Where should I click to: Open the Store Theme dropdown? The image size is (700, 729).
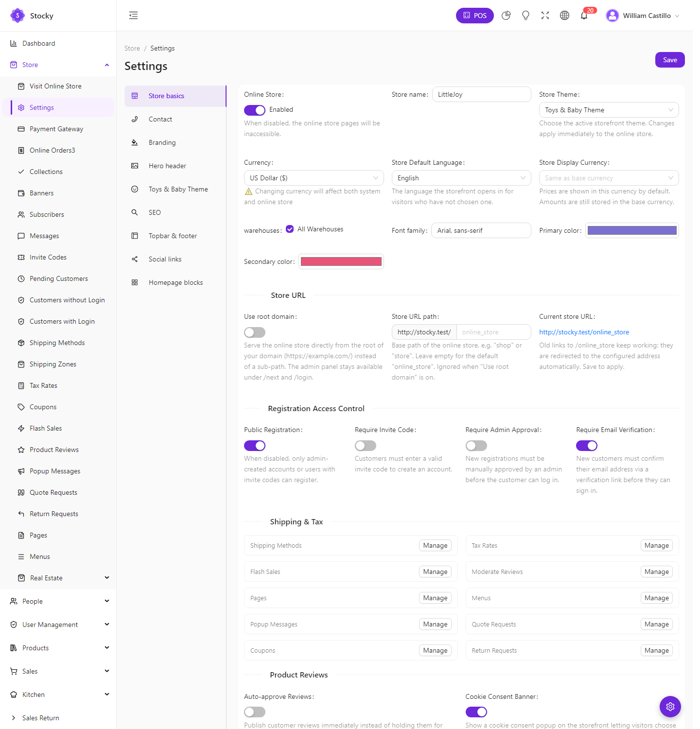click(609, 110)
